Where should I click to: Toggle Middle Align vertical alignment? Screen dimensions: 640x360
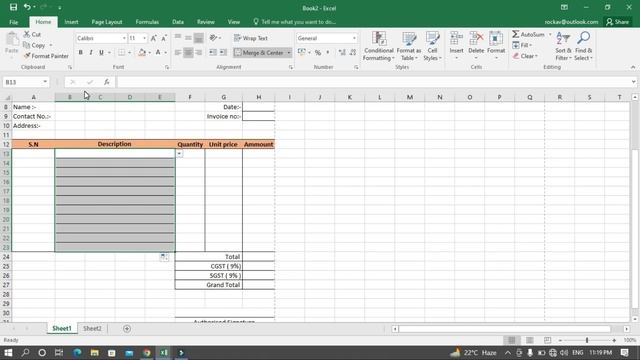coord(188,38)
